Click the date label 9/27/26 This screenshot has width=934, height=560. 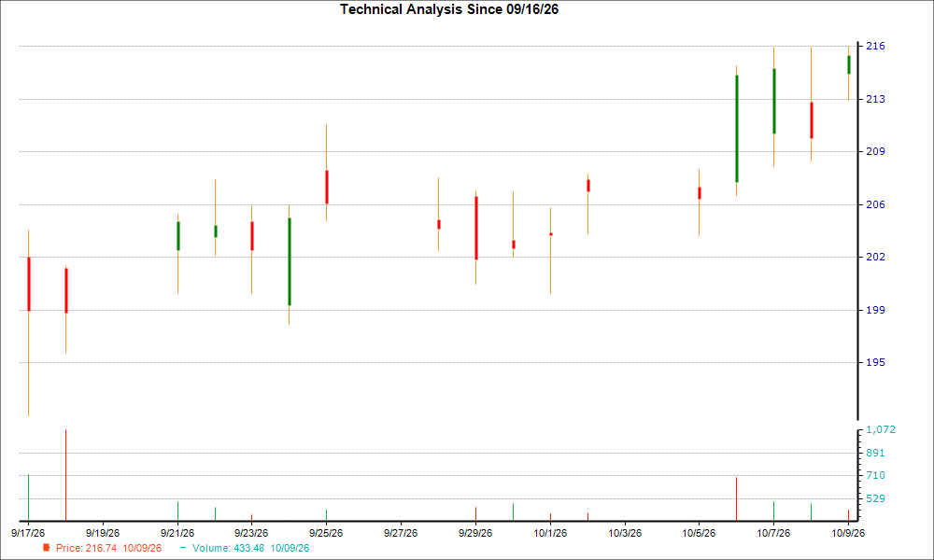(x=401, y=533)
